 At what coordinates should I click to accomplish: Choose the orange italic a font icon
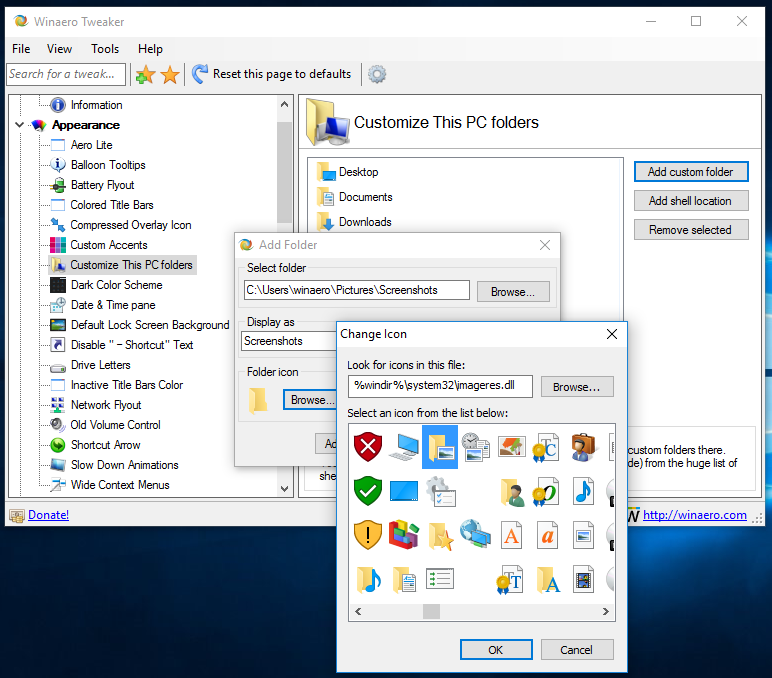pos(547,535)
